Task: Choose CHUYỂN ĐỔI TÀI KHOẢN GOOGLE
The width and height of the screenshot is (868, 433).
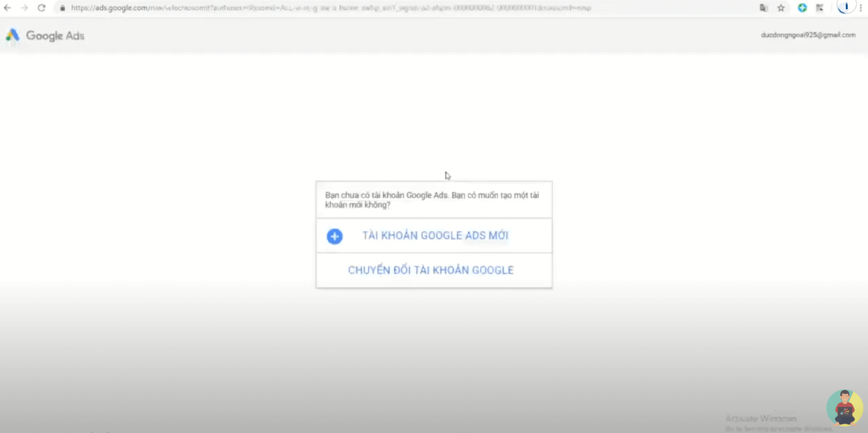Action: (434, 270)
